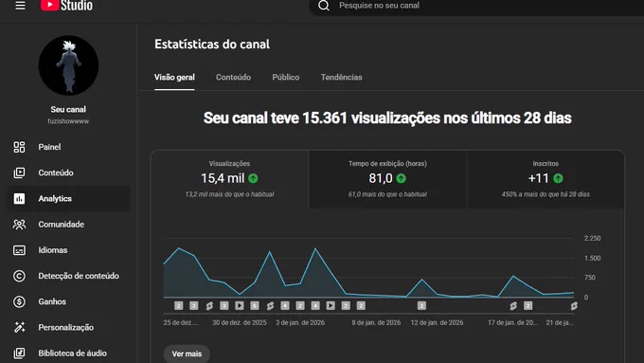Switch to the Visão geral tab

click(x=174, y=78)
